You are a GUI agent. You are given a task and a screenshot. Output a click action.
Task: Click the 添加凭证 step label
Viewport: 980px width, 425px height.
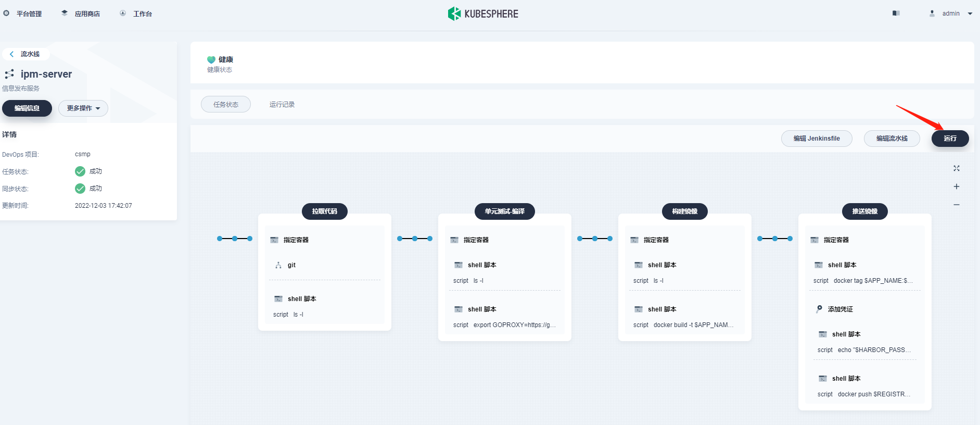point(841,309)
